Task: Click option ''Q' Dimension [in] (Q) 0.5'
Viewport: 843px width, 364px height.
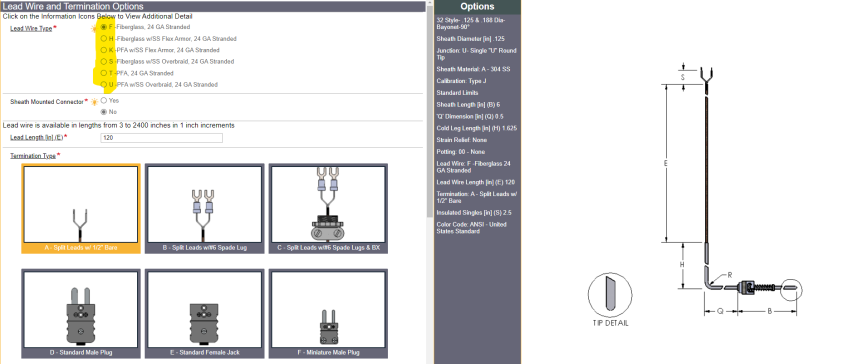Action: click(x=470, y=117)
